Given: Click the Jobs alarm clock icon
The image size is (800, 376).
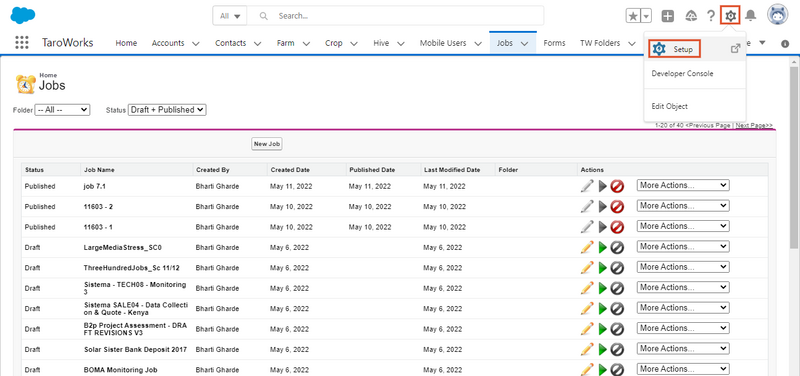Looking at the screenshot, I should [26, 84].
